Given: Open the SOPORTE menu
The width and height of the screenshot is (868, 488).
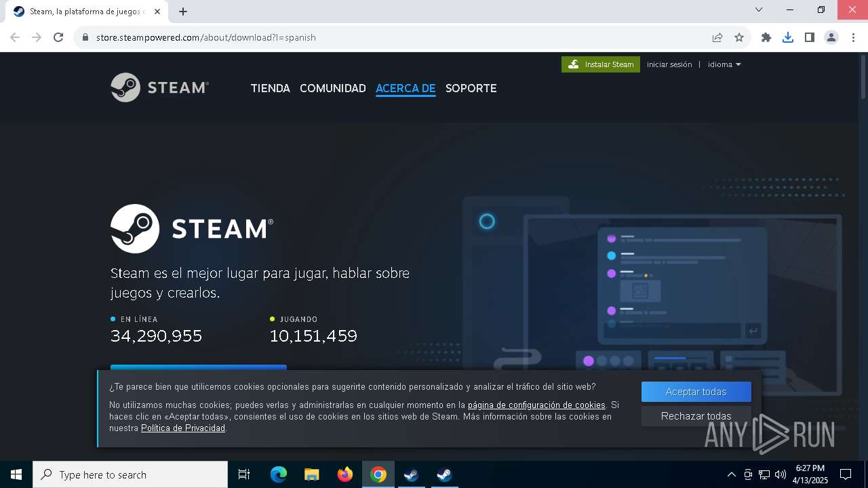Looking at the screenshot, I should tap(471, 88).
